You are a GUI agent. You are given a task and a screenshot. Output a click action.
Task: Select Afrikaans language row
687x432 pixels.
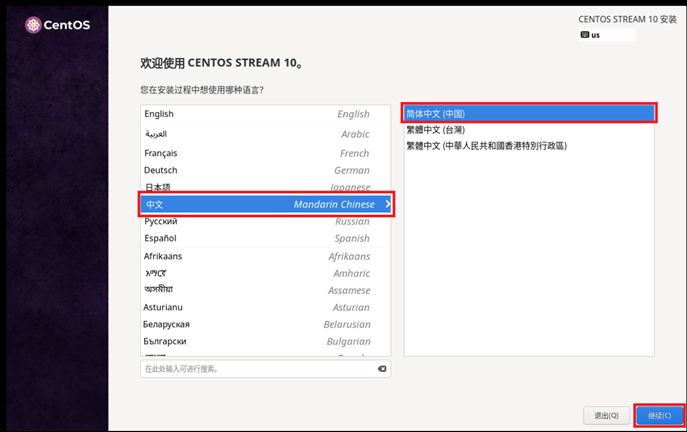[x=266, y=256]
